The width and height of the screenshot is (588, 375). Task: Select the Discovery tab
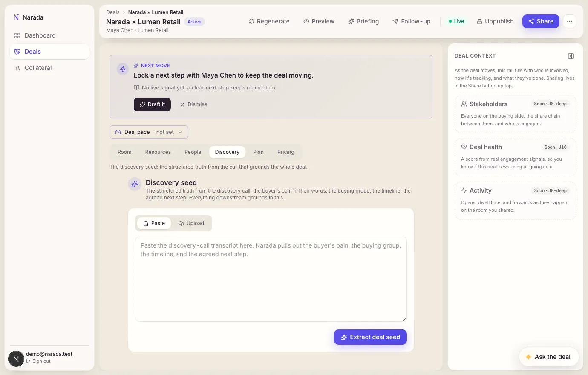tap(227, 152)
